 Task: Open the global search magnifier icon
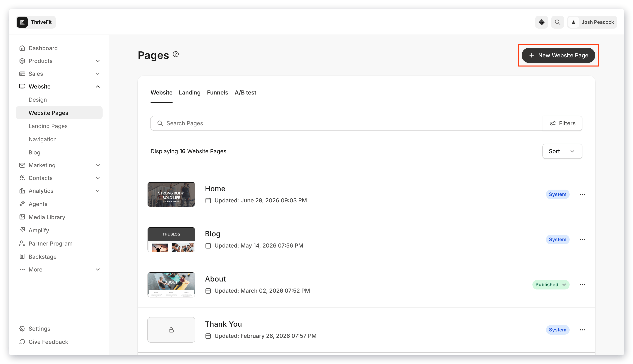click(x=557, y=22)
